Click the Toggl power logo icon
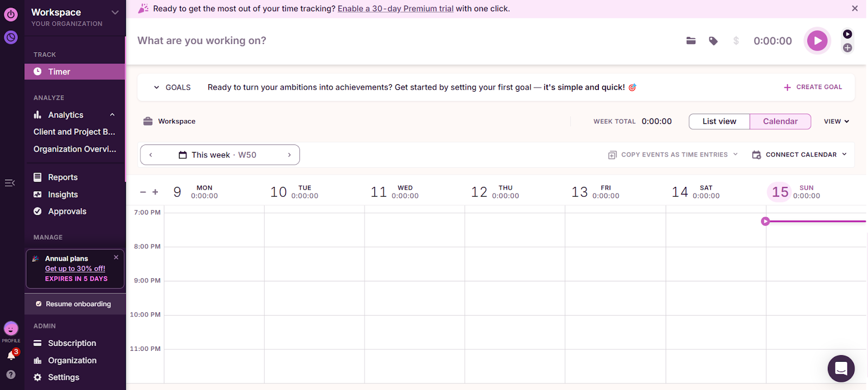868x390 pixels. coord(11,15)
